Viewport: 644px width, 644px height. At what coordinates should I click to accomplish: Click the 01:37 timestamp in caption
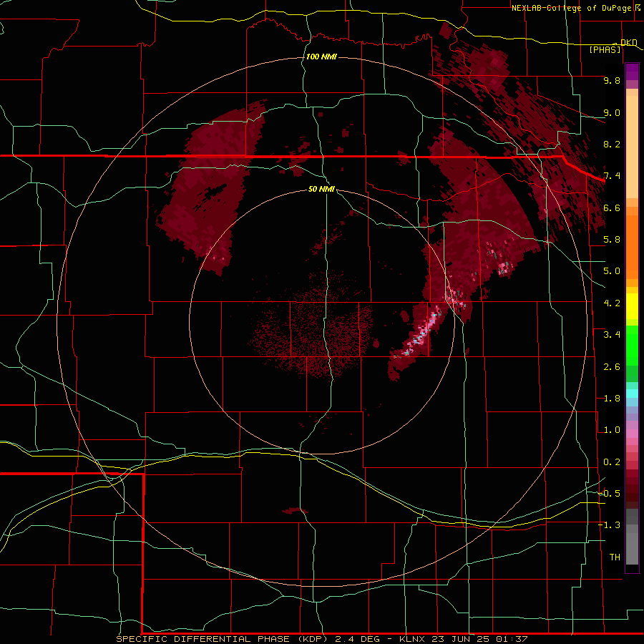pos(512,639)
